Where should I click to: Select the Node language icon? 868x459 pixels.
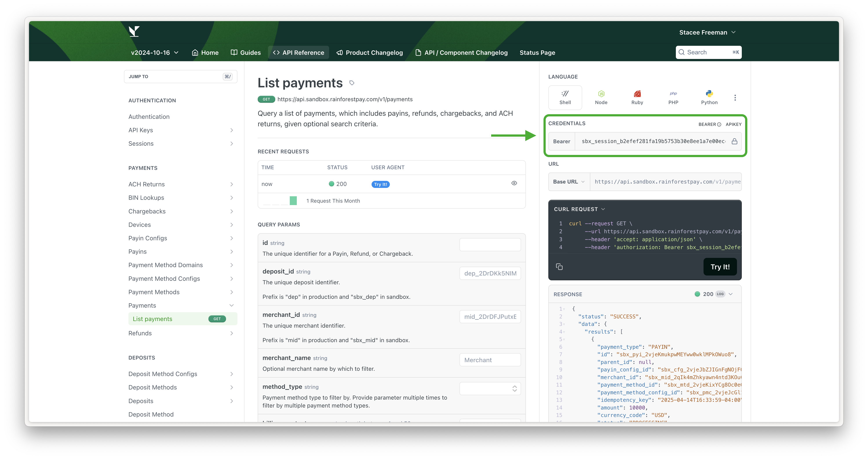coord(601,97)
